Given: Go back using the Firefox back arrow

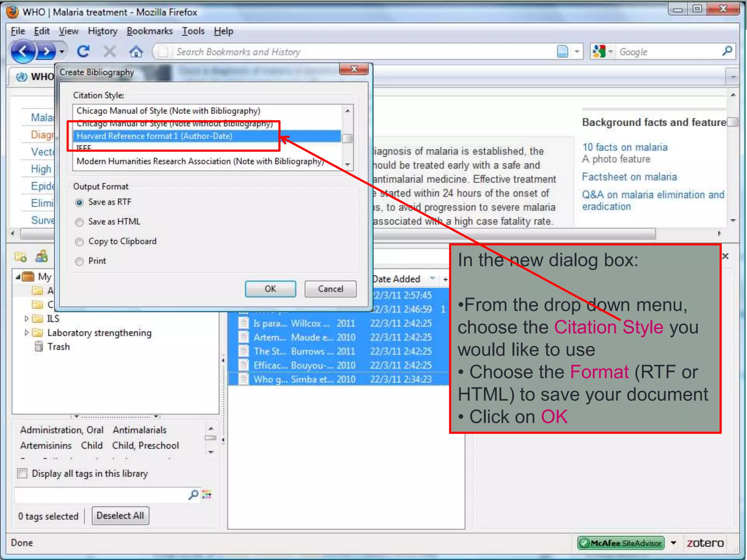Looking at the screenshot, I should [x=23, y=51].
